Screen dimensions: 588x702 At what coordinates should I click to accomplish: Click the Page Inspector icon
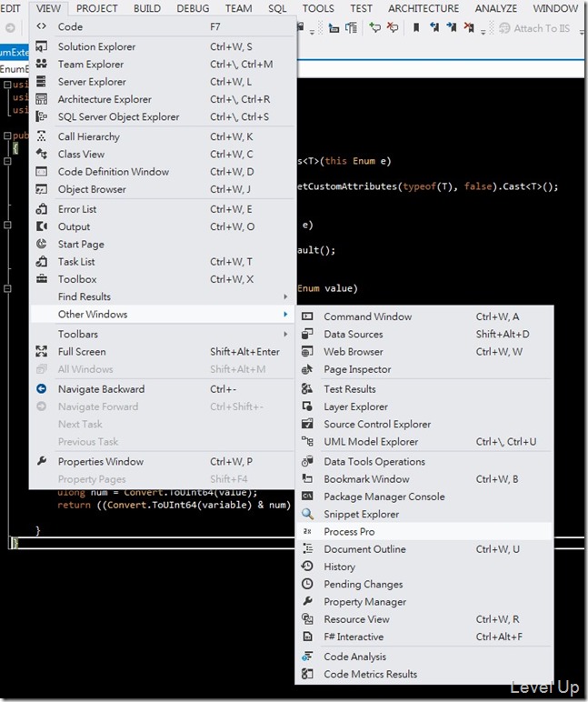click(307, 369)
